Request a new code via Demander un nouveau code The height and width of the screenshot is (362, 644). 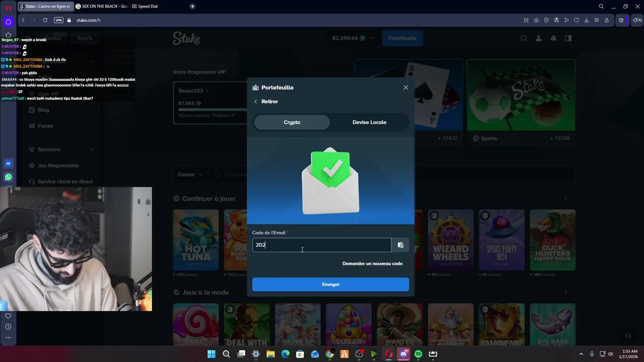(372, 263)
